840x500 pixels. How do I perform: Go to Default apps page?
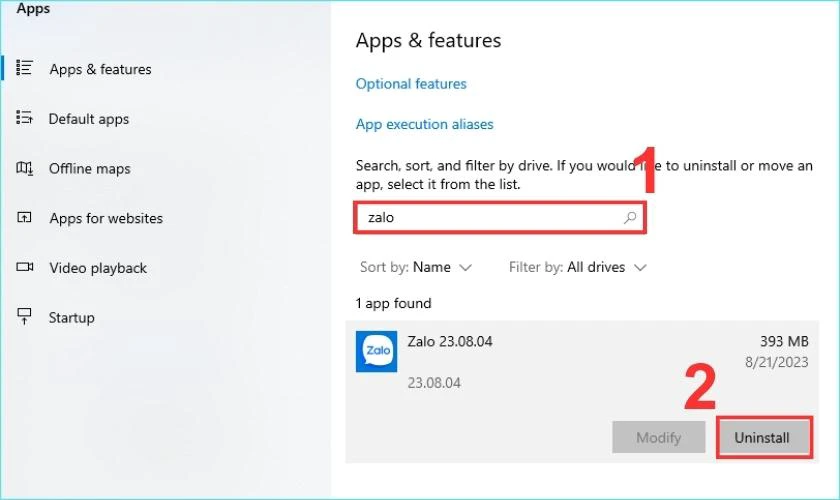pyautogui.click(x=89, y=119)
